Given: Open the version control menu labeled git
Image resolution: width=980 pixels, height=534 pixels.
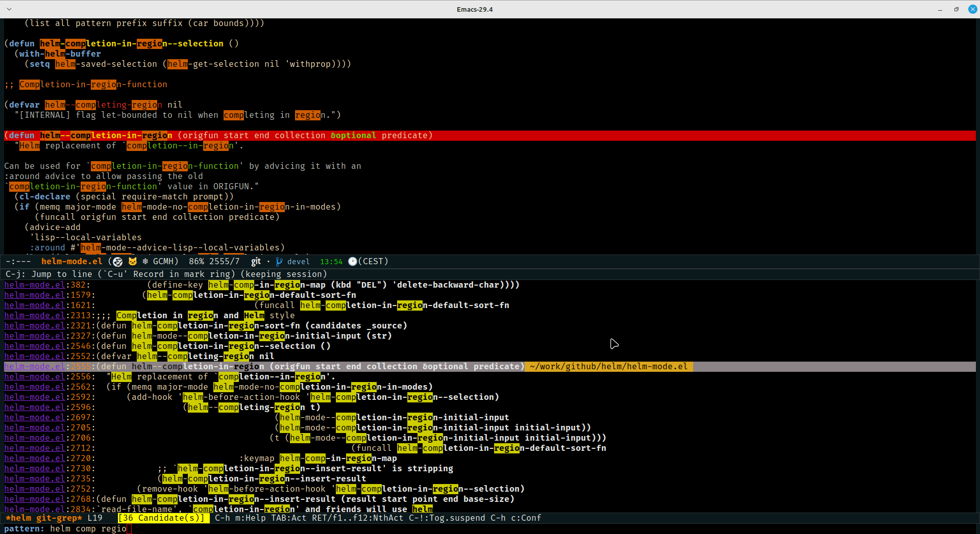Looking at the screenshot, I should [255, 261].
